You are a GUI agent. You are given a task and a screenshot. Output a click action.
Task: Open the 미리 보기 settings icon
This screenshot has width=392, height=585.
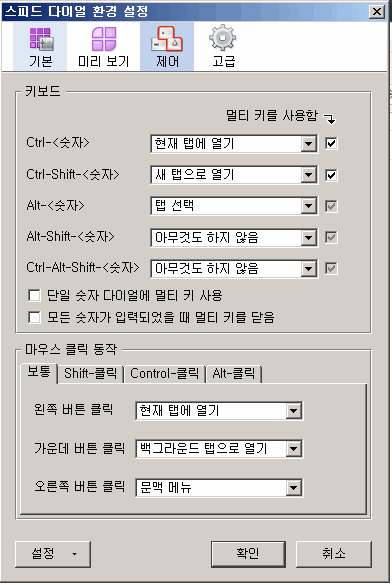(104, 47)
